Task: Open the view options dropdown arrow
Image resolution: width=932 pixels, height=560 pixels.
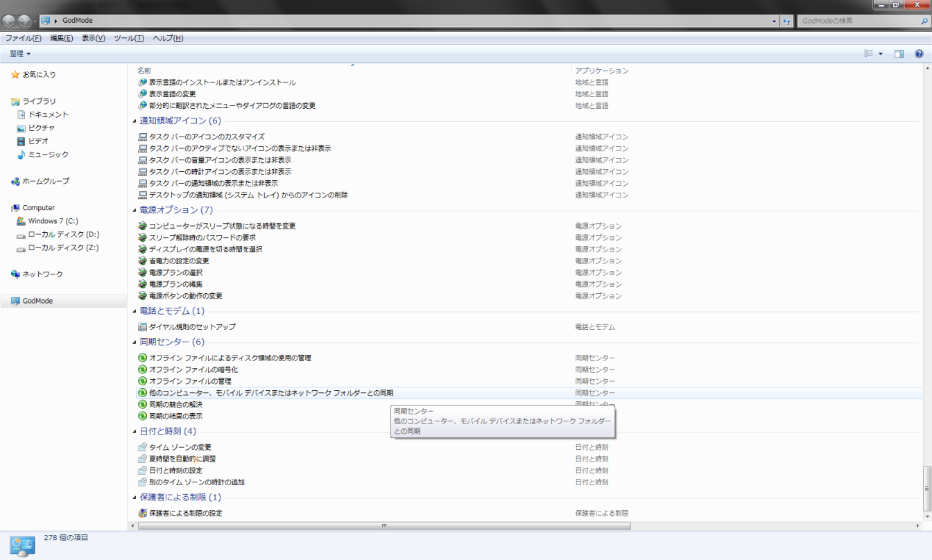Action: coord(881,53)
